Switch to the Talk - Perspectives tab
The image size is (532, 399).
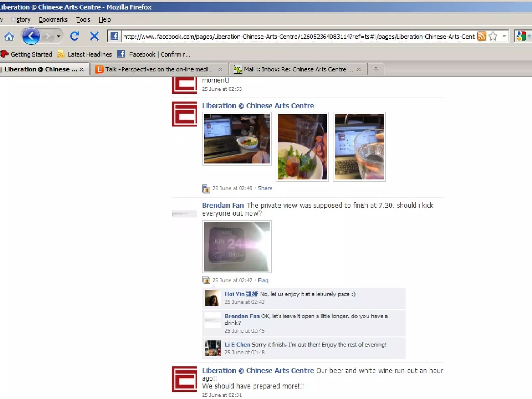(x=158, y=69)
